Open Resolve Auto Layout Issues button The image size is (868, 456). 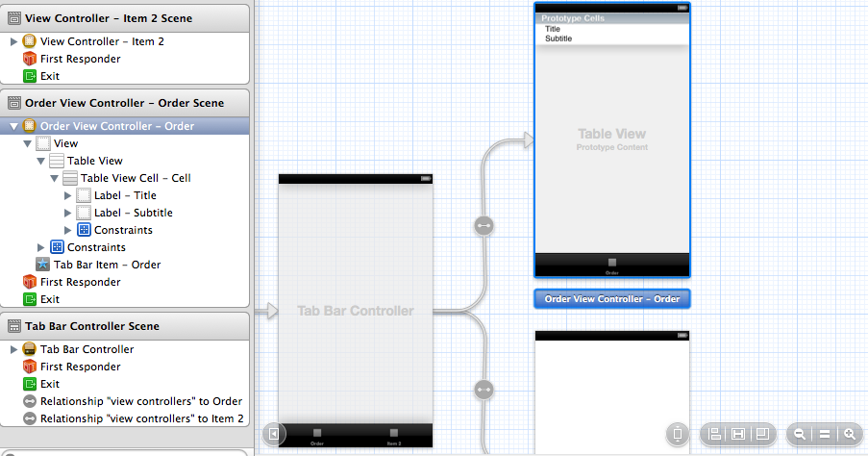click(762, 434)
